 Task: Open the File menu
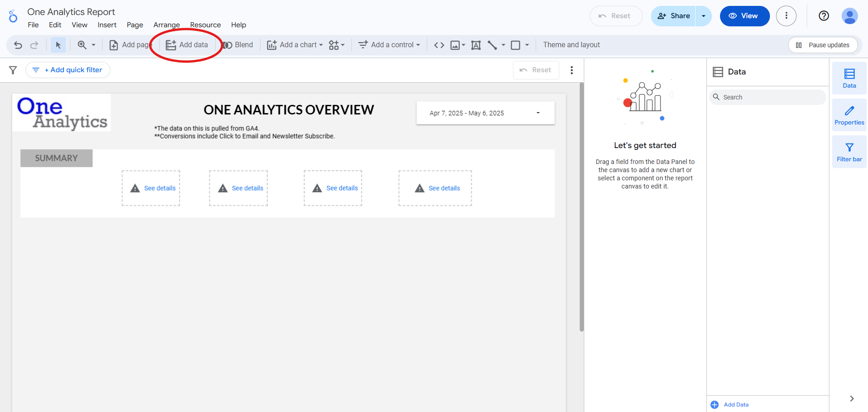pyautogui.click(x=33, y=25)
